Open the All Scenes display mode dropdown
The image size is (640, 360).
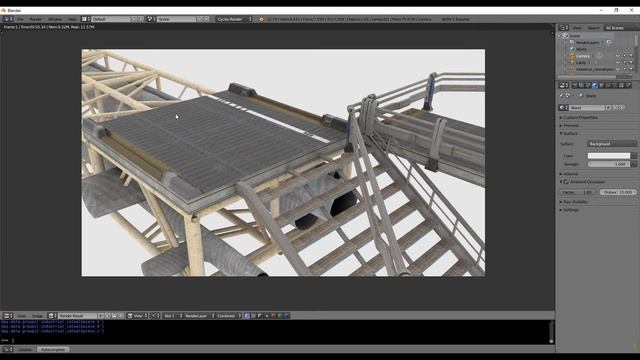621,28
